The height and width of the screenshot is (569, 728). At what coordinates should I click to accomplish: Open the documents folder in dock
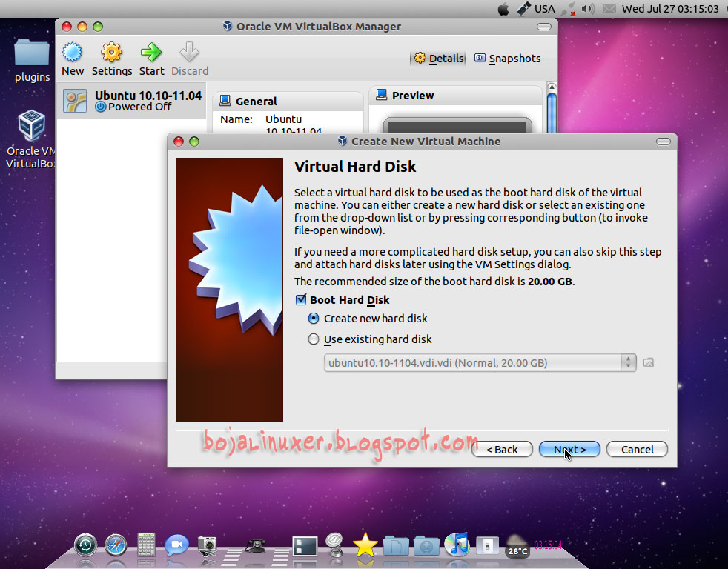click(396, 545)
